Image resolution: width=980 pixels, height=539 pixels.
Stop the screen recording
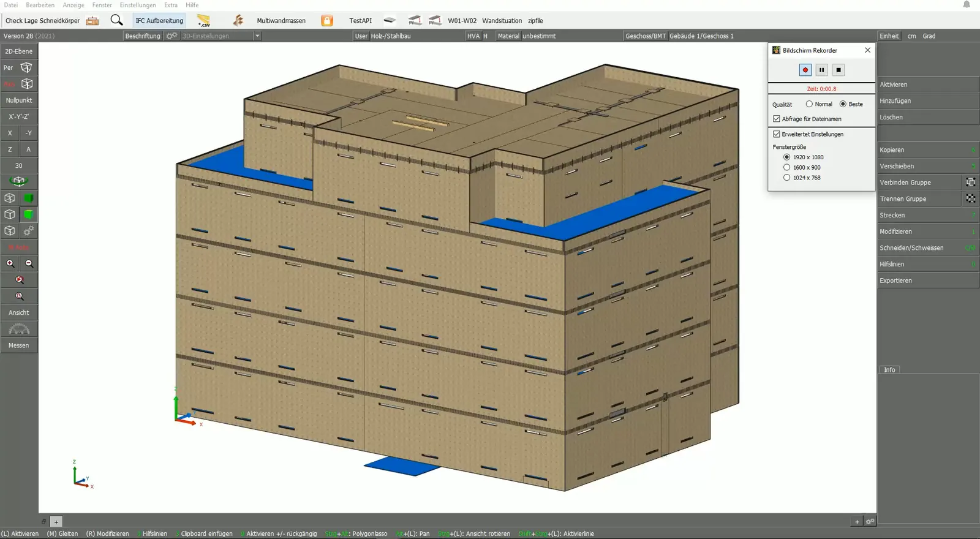[839, 70]
